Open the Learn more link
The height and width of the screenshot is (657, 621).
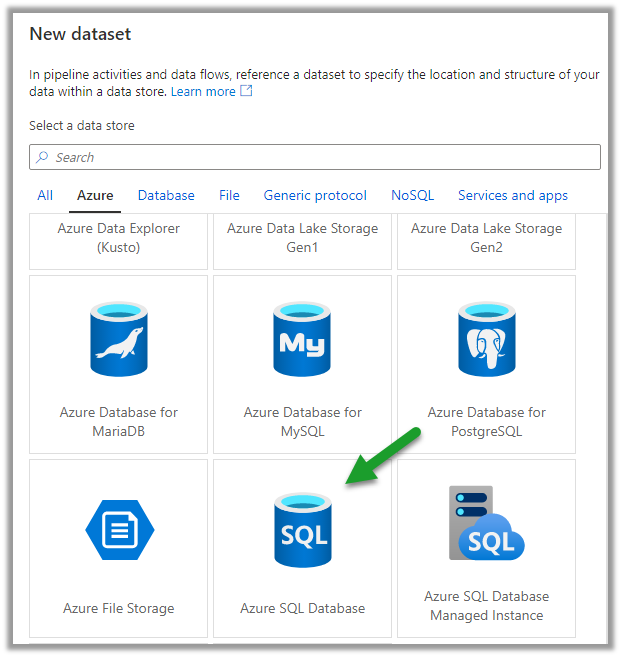click(x=203, y=91)
